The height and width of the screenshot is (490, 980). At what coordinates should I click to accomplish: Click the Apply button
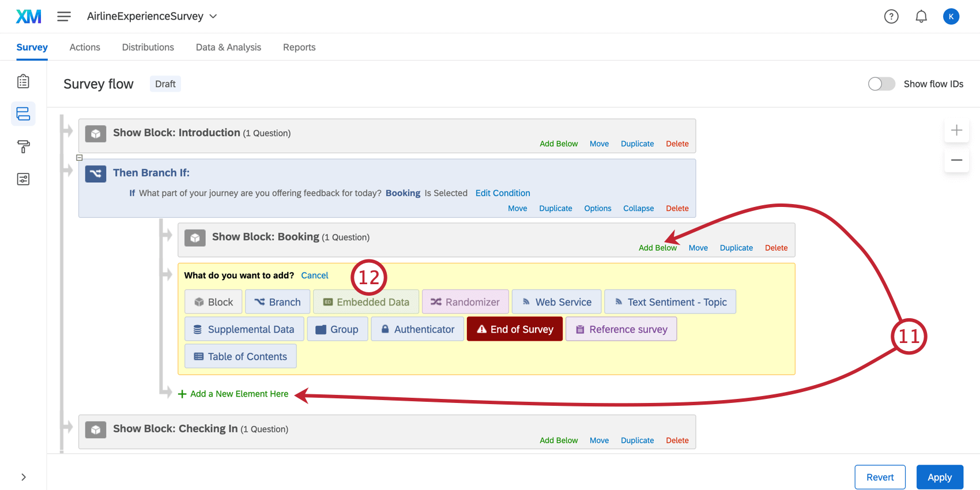coord(940,477)
